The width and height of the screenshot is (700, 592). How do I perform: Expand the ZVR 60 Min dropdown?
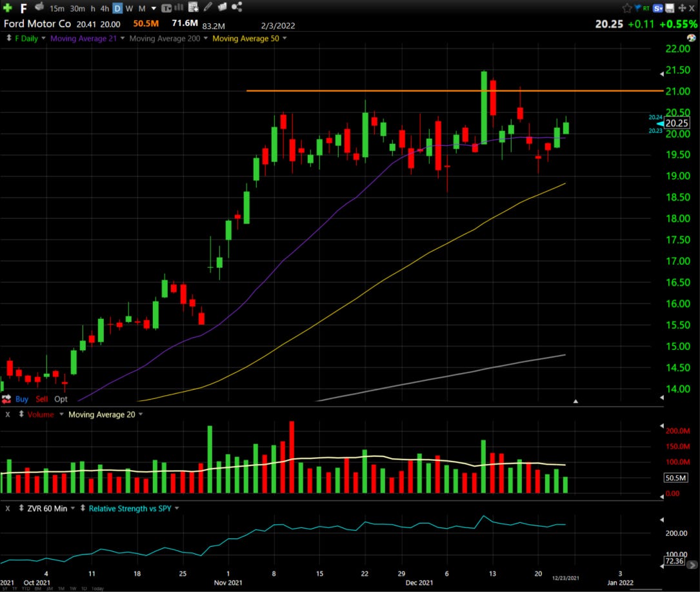[x=73, y=508]
